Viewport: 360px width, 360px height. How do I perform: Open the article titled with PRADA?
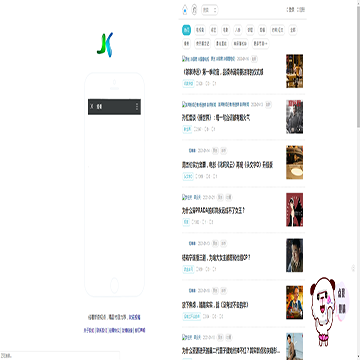pyautogui.click(x=213, y=211)
